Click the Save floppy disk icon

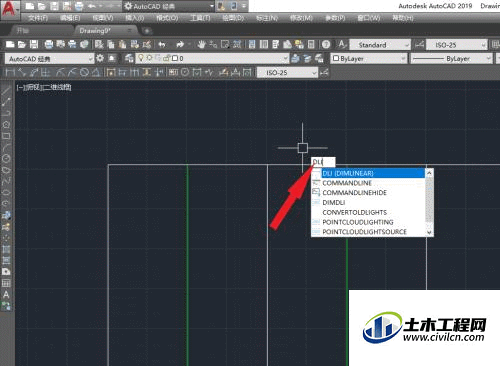[x=34, y=44]
